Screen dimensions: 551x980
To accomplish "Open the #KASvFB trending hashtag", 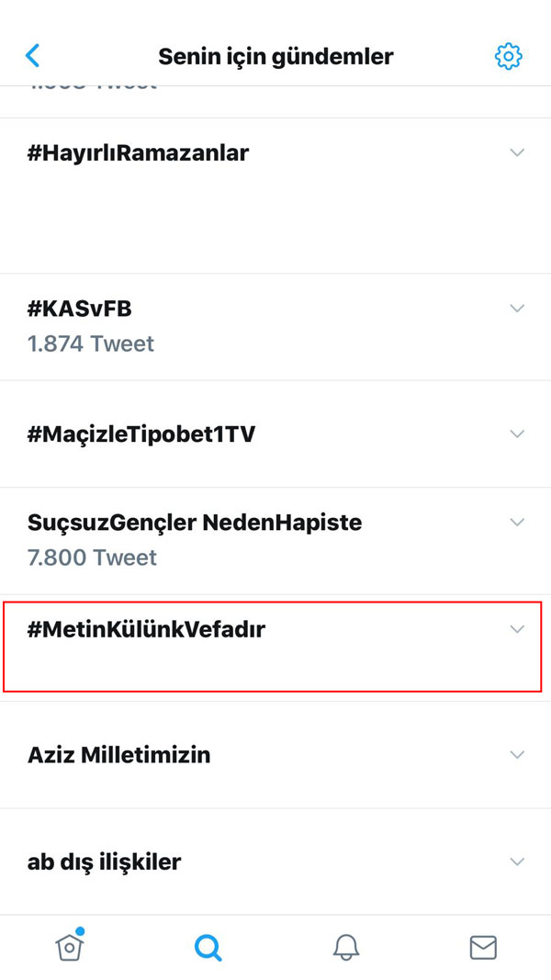I will point(80,309).
